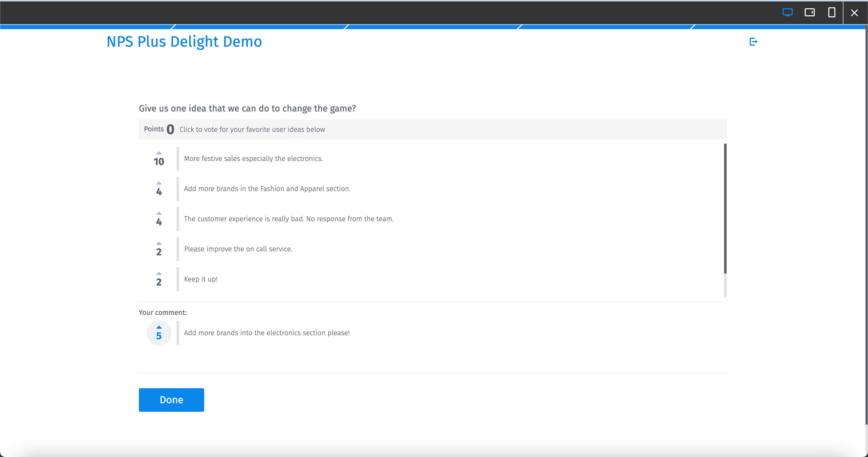
Task: Close the survey preview window
Action: pyautogui.click(x=854, y=13)
